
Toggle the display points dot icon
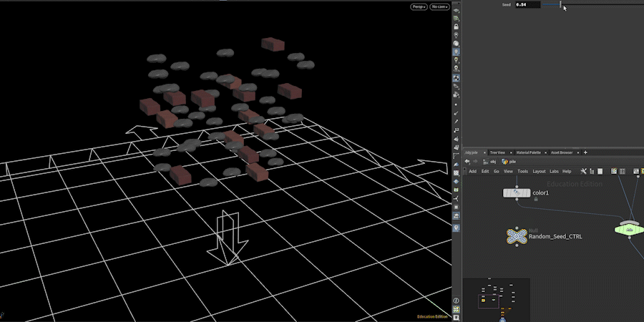457,104
